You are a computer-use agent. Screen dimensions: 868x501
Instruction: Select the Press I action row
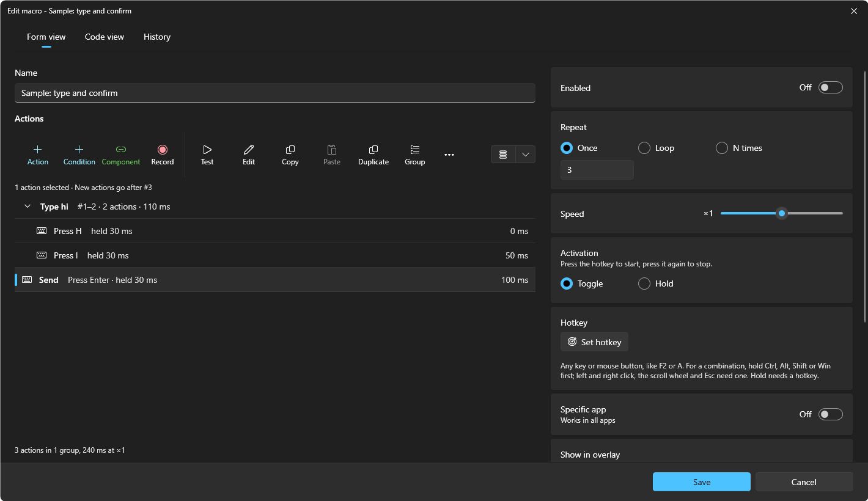(x=275, y=255)
